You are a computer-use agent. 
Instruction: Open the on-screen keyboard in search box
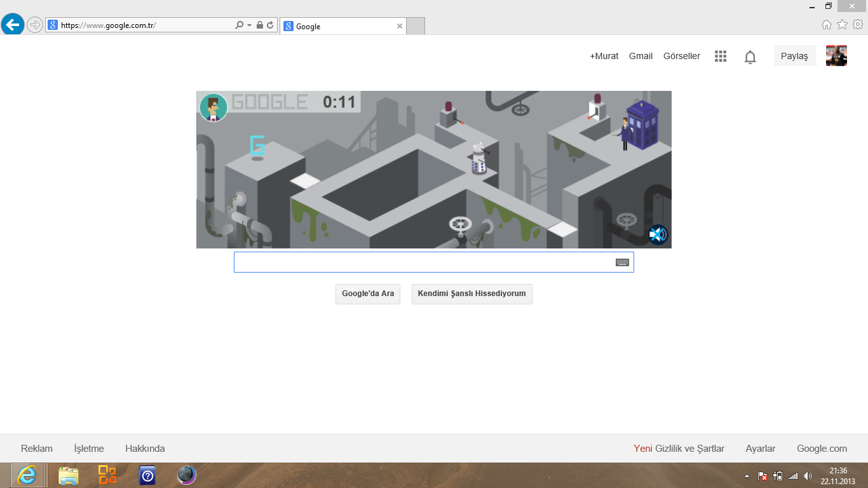622,262
